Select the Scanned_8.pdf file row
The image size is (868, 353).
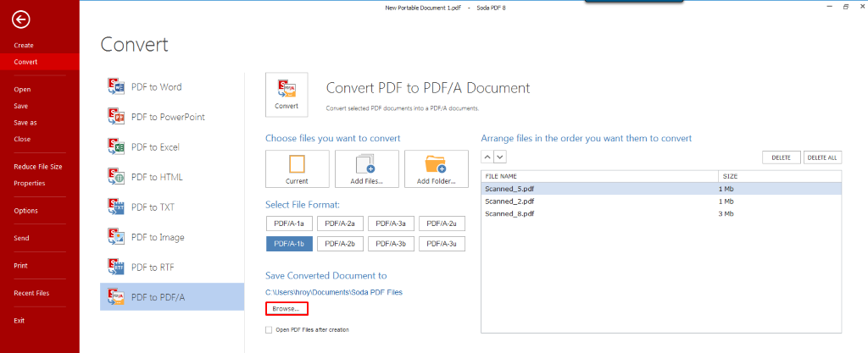pos(661,213)
